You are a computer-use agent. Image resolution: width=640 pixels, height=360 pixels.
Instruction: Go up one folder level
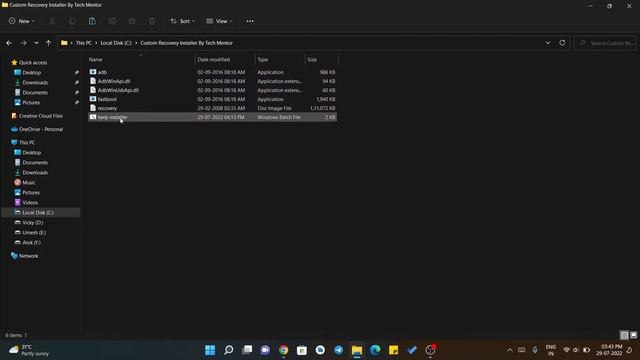[48, 43]
